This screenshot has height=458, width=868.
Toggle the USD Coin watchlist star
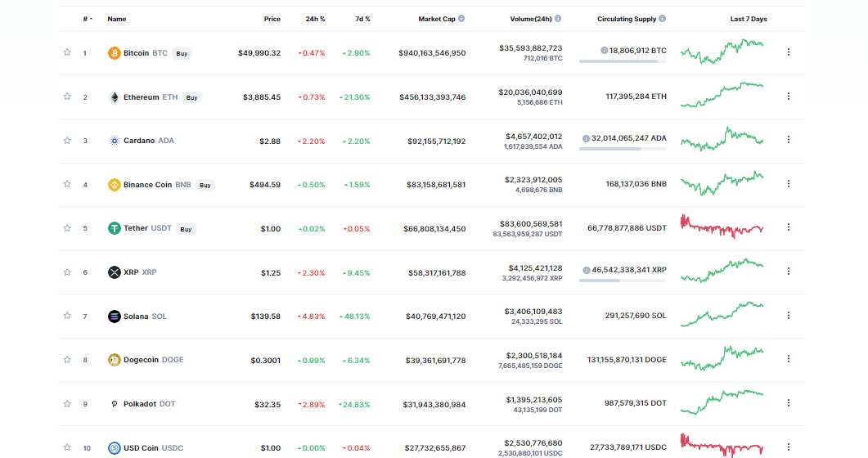67,447
